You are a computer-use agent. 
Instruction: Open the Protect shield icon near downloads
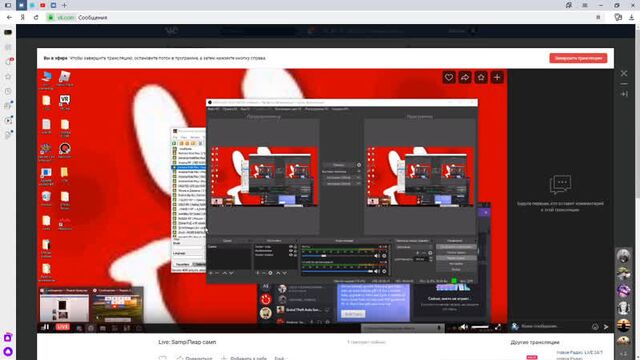(618, 18)
